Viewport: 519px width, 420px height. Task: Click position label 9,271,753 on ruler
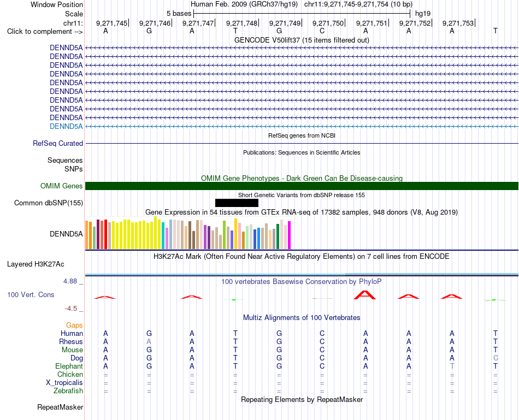coord(458,23)
